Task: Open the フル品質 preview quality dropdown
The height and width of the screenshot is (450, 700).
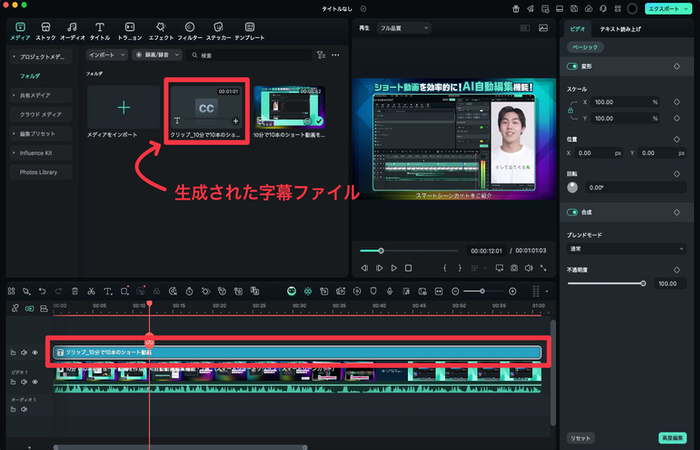Action: tap(405, 29)
